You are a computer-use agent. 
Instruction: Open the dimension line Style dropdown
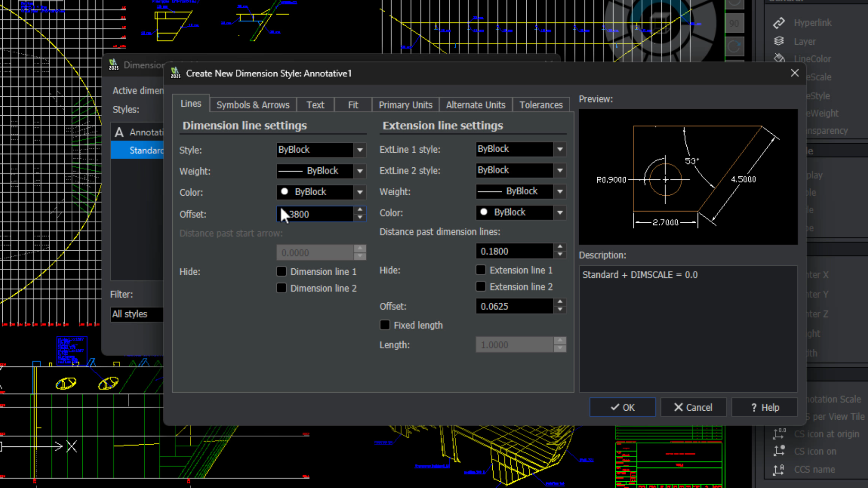360,150
